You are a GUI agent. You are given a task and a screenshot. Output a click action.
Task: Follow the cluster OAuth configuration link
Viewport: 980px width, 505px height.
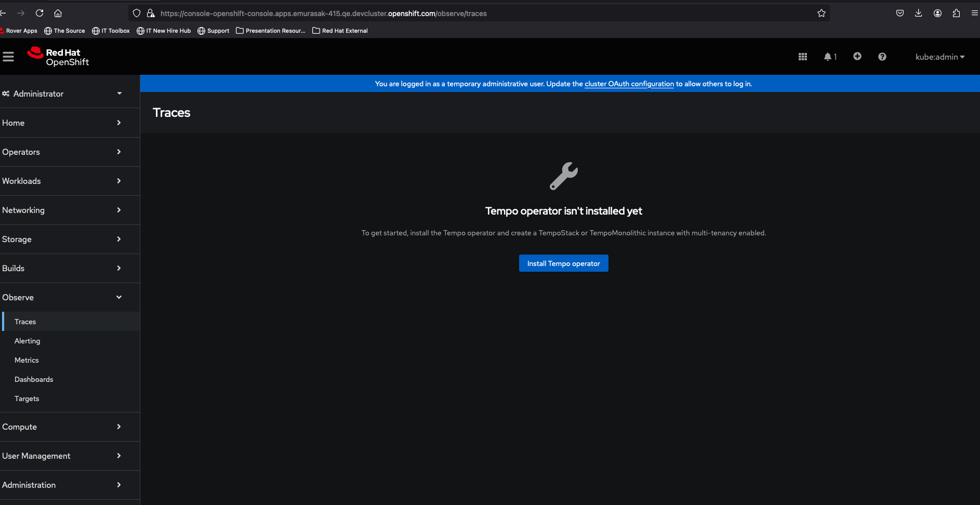[629, 84]
